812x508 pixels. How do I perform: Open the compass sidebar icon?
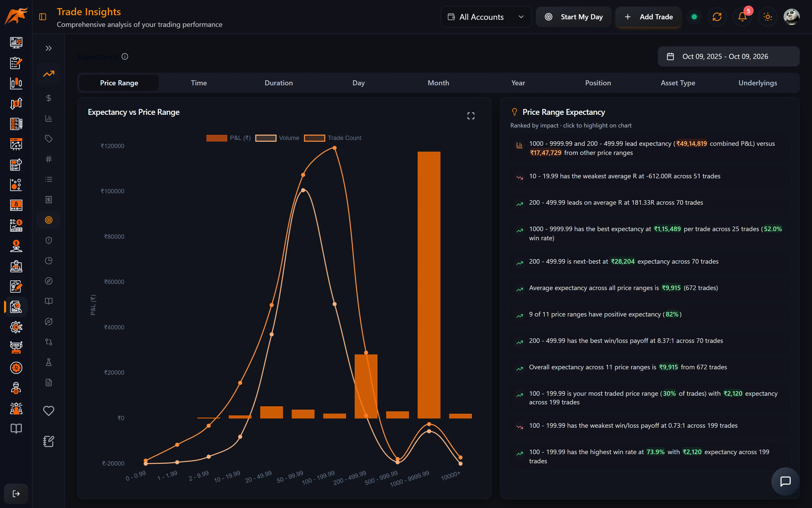(49, 281)
